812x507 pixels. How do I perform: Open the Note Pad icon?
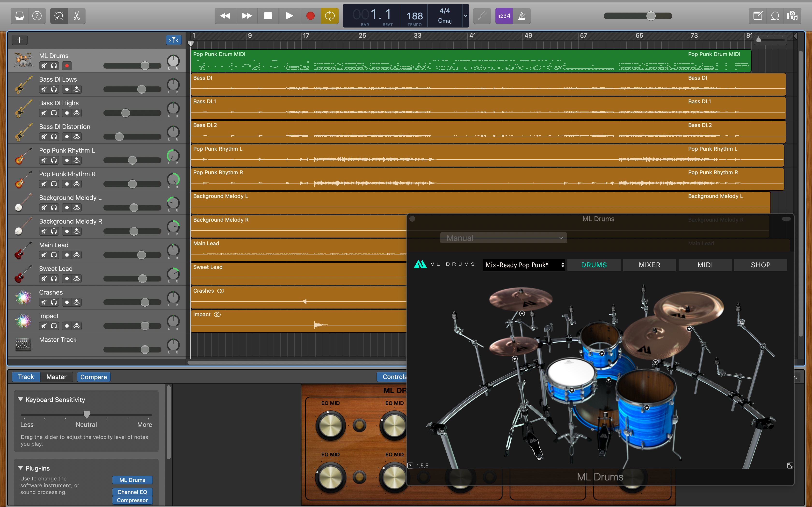tap(758, 16)
